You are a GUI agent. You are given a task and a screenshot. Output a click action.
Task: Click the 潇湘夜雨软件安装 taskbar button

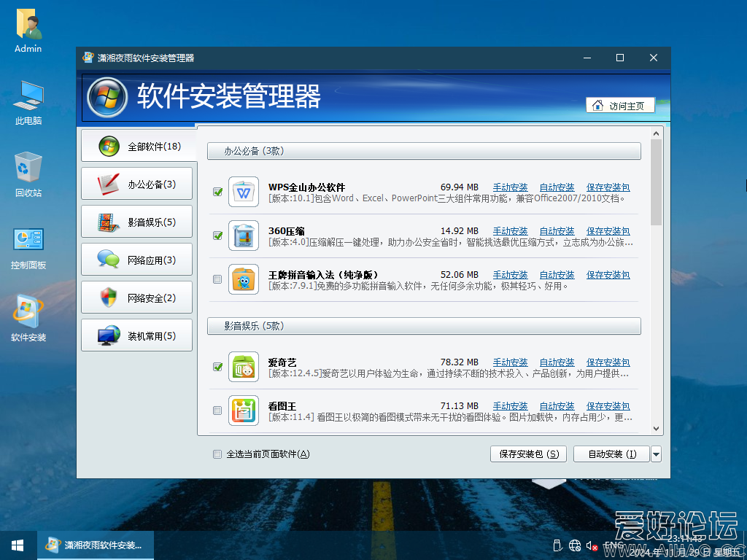(96, 545)
